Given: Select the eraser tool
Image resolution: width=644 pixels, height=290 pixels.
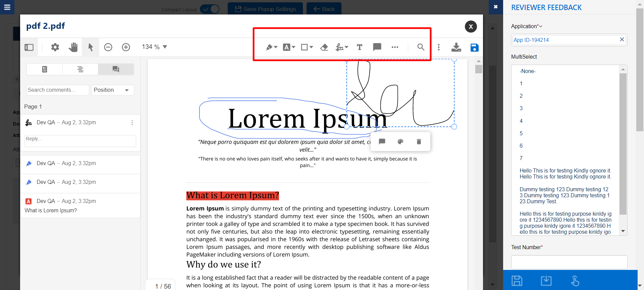Looking at the screenshot, I should click(x=324, y=47).
